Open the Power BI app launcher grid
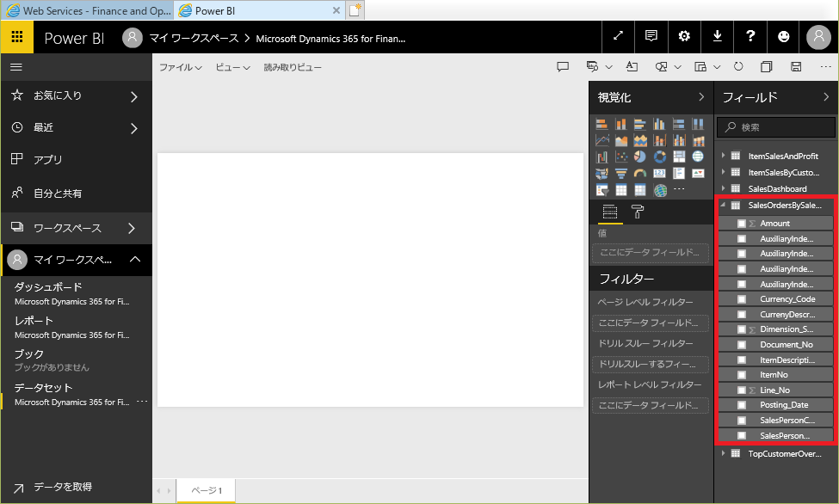This screenshot has height=504, width=839. pyautogui.click(x=17, y=37)
